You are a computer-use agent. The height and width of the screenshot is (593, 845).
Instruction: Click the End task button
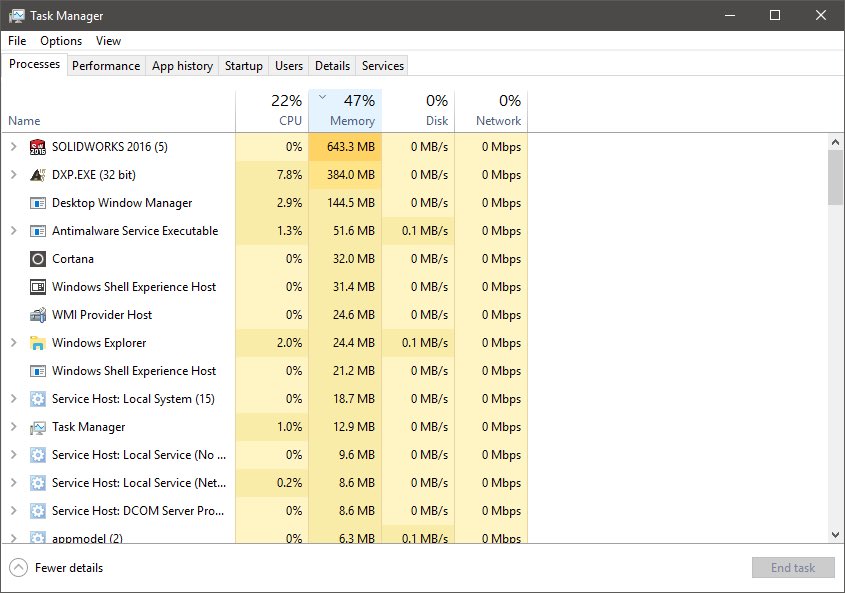[x=793, y=568]
